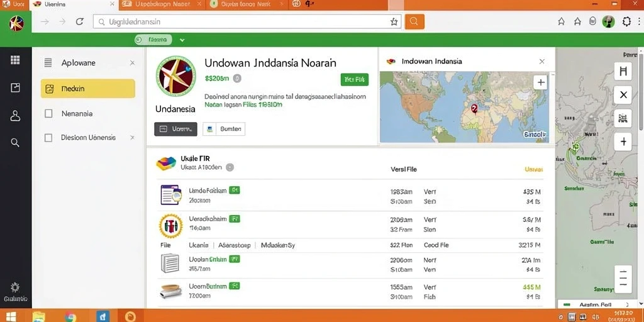Click the image icon button in right map toolbar
644x322 pixels.
(x=623, y=119)
